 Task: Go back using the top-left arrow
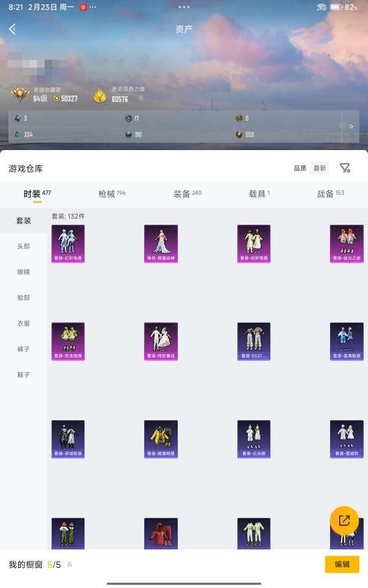click(12, 29)
